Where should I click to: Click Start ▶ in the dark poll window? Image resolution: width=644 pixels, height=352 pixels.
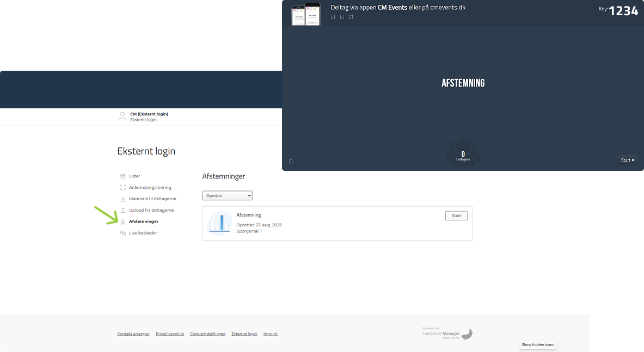[628, 160]
